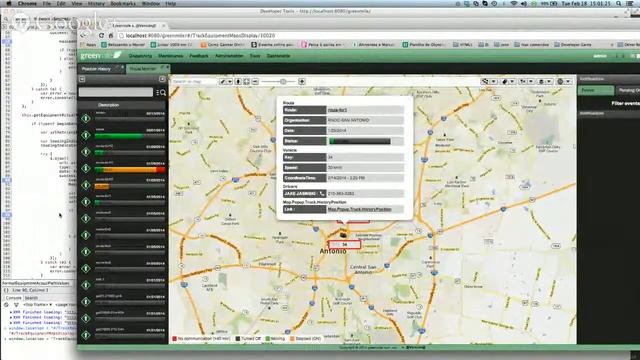
Task: Click the volume icon in macOS menu bar
Action: [x=524, y=3]
